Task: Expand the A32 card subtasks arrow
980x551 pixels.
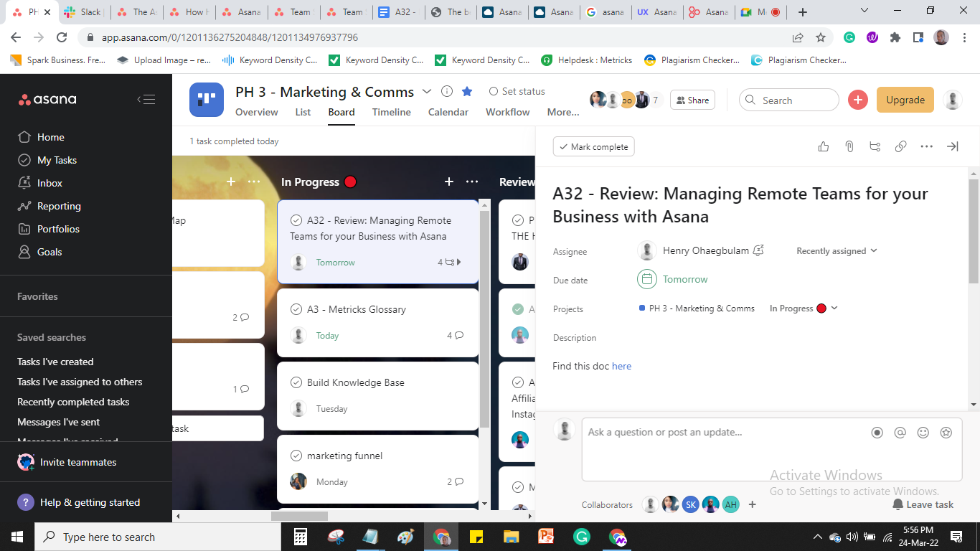Action: tap(458, 263)
